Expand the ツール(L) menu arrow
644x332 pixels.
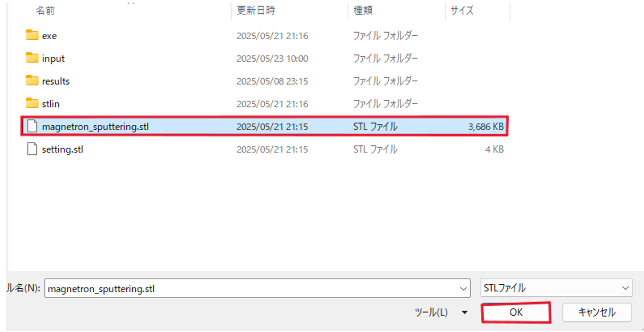click(x=464, y=312)
